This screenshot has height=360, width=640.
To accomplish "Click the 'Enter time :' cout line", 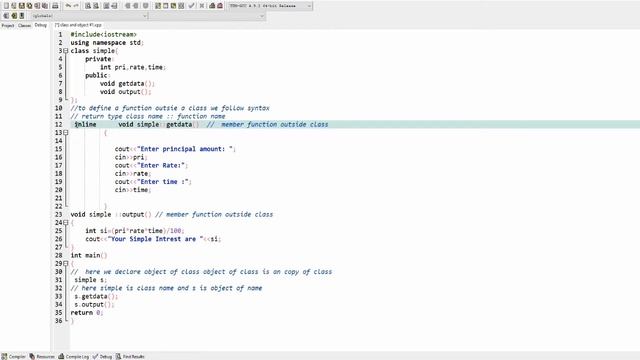I will pos(153,182).
